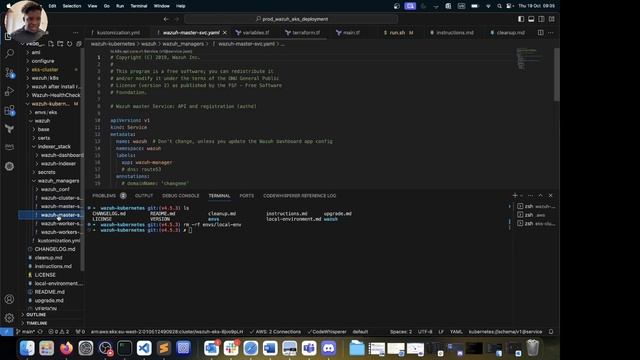Viewport: 640px width, 360px height.
Task: Toggle primary side bar visibility
Action: click(x=521, y=19)
